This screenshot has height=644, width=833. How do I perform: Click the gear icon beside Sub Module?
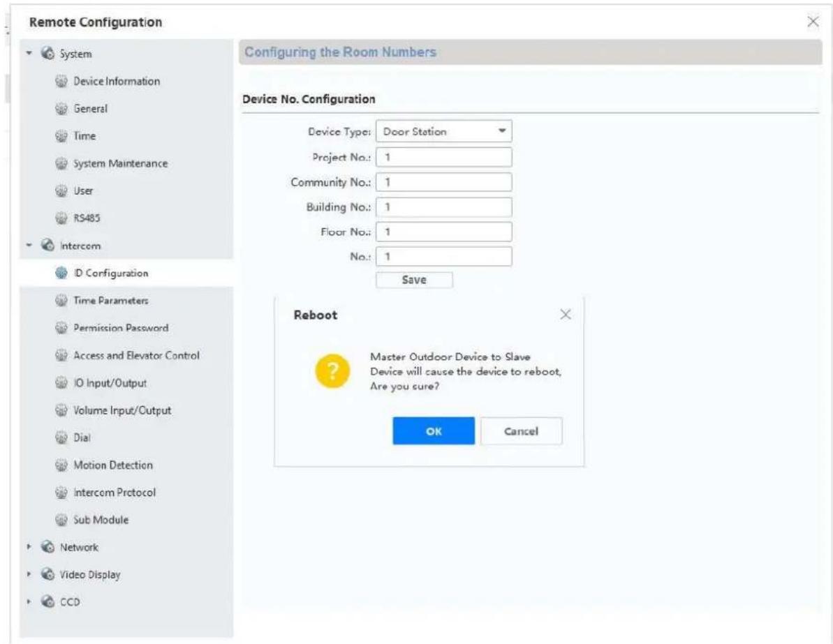tap(61, 520)
